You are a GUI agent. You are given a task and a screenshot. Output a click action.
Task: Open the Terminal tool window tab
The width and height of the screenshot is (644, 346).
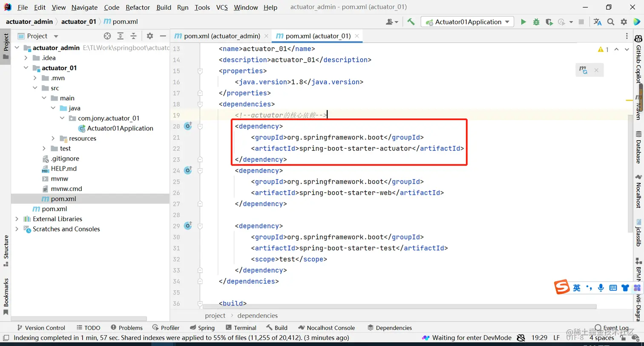241,328
